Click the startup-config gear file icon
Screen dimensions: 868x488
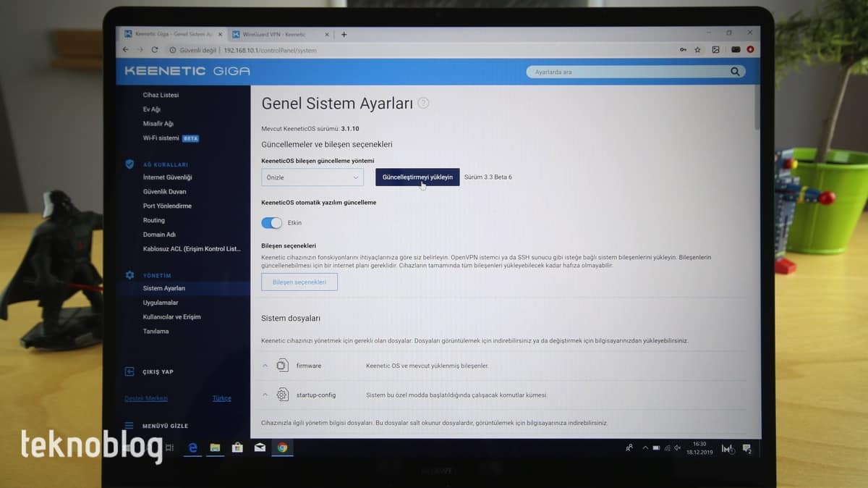[x=282, y=395]
